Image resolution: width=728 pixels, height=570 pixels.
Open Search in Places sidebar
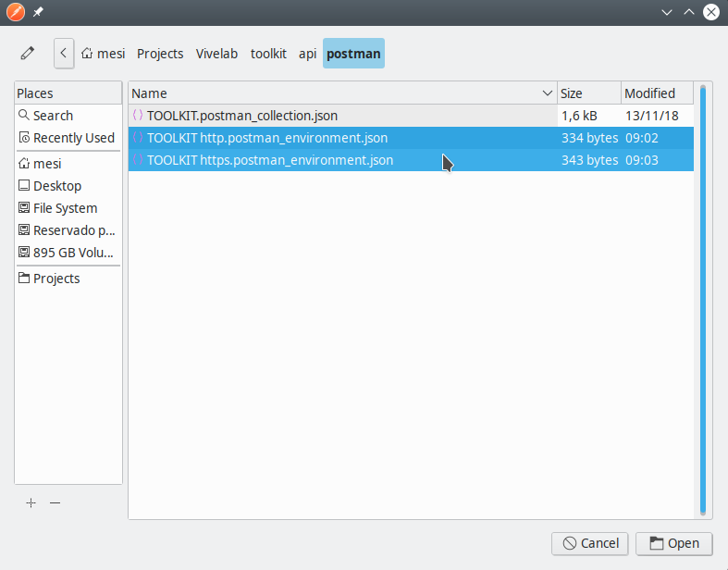pyautogui.click(x=68, y=116)
